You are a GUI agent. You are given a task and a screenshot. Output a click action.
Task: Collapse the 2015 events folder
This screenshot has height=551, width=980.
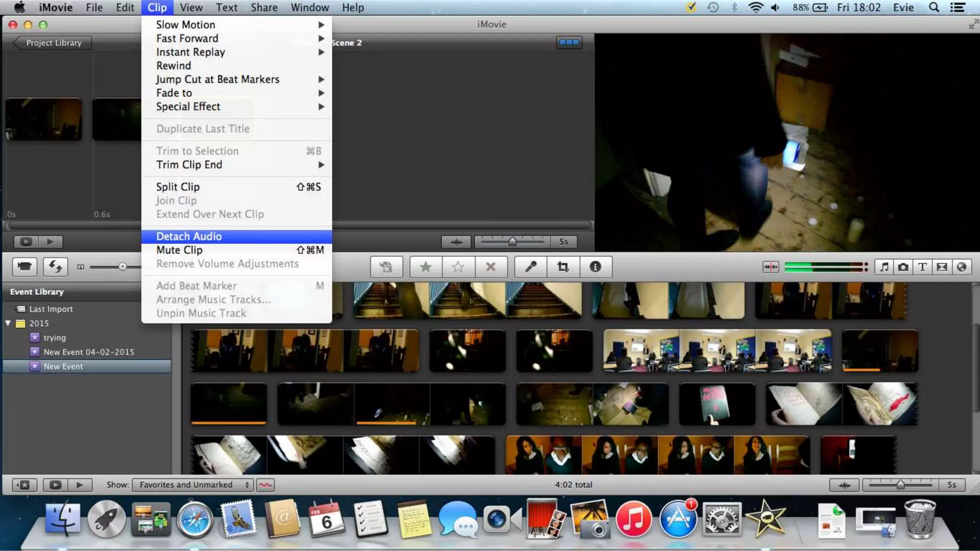(x=8, y=323)
